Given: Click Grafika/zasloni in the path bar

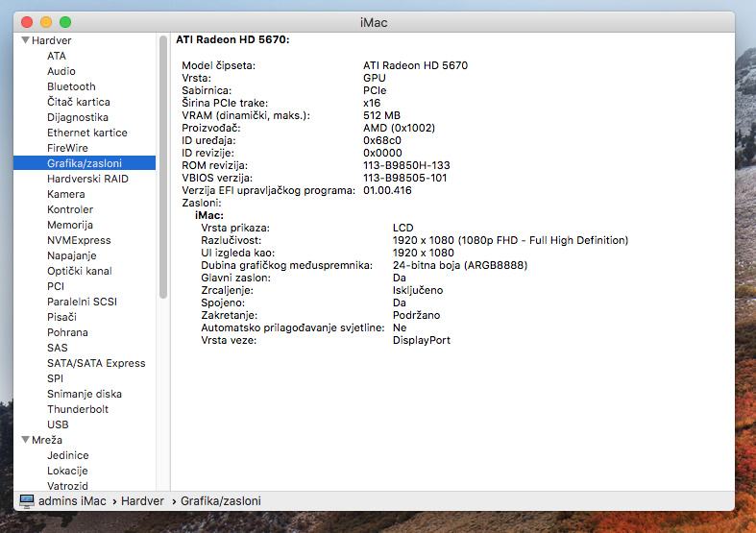Looking at the screenshot, I should 220,501.
